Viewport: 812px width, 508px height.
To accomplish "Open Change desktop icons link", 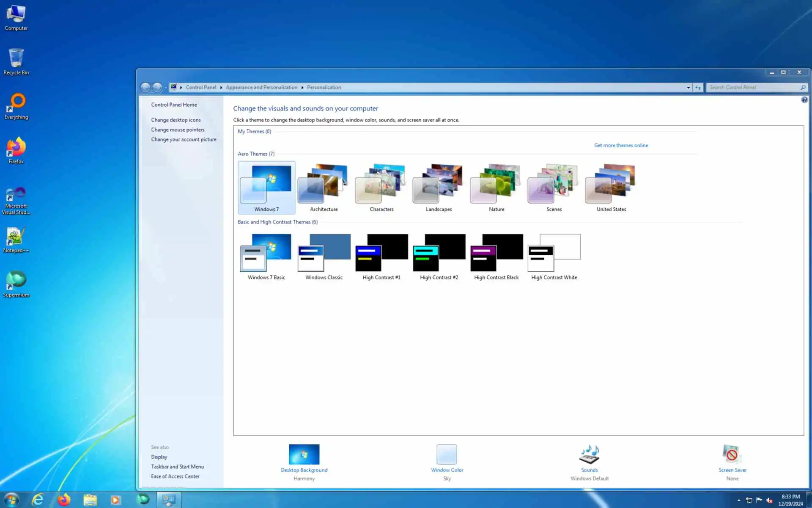I will (x=176, y=120).
